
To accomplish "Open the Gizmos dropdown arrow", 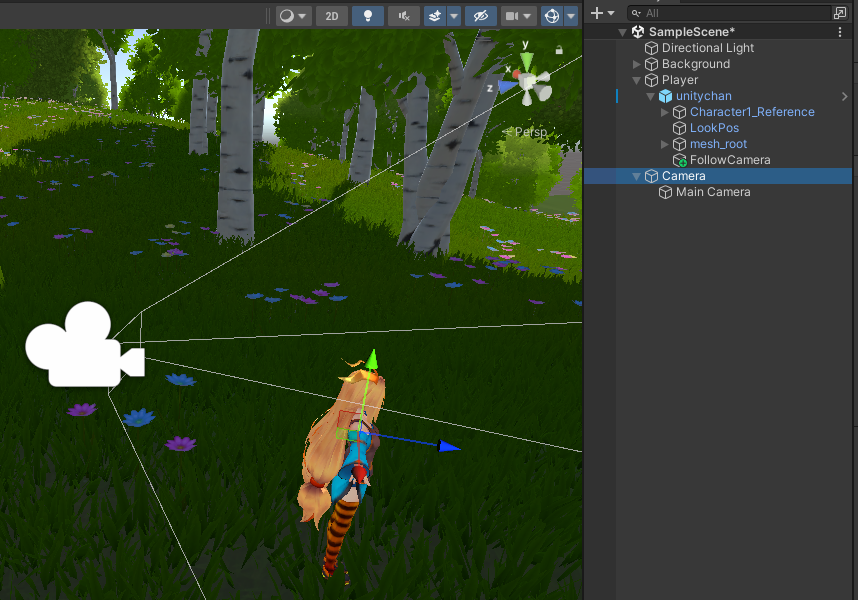I will point(571,16).
